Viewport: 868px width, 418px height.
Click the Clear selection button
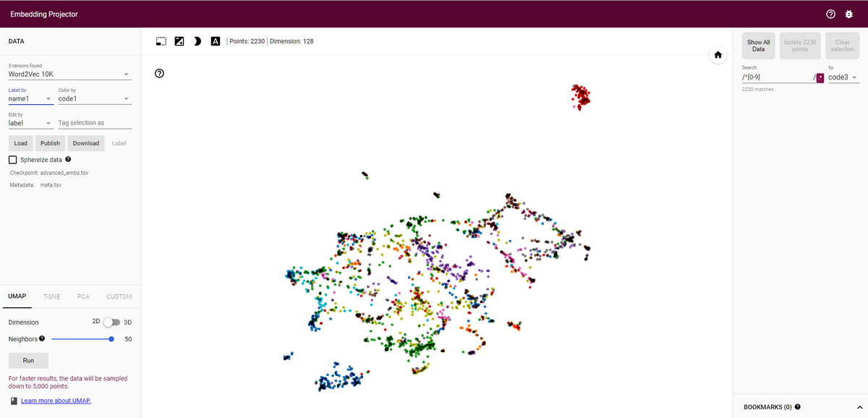click(842, 46)
